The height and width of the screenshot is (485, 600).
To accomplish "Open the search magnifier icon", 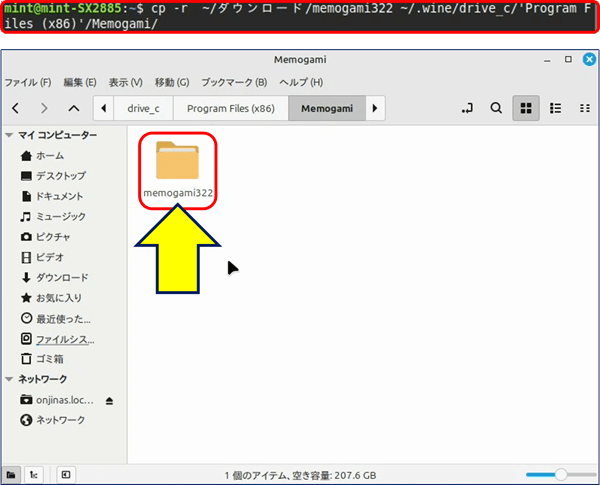I will 496,108.
